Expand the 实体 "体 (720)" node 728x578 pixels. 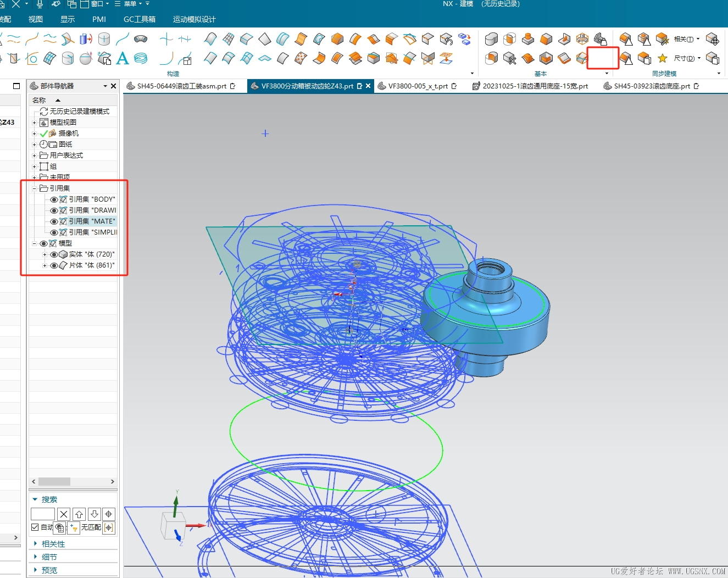pyautogui.click(x=45, y=254)
